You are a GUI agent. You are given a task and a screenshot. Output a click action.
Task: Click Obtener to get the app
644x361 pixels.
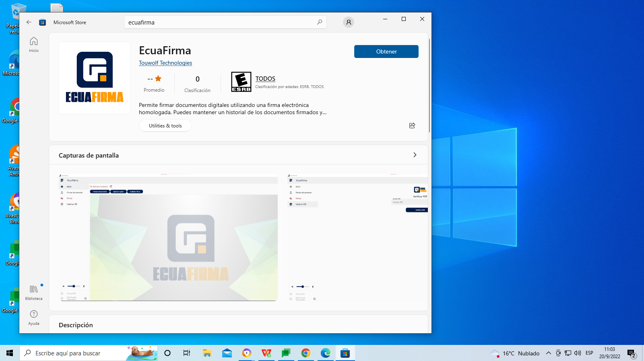click(x=386, y=51)
